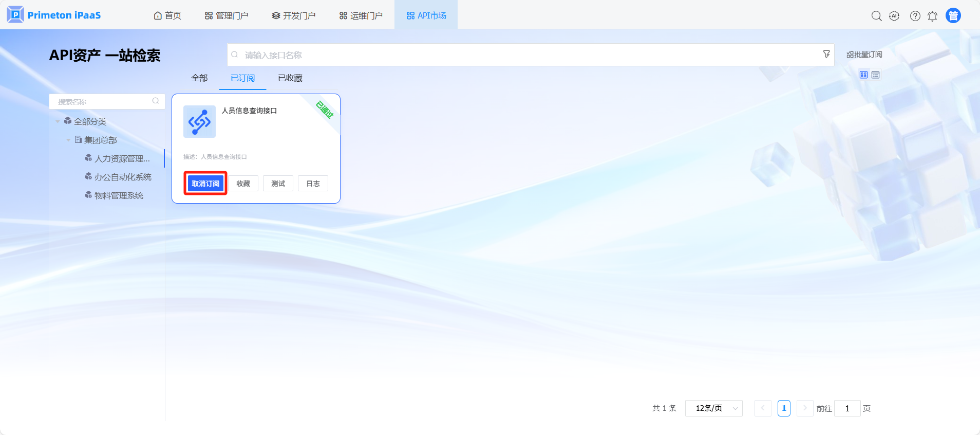The image size is (980, 435).
Task: Open the notifications bell icon
Action: [932, 16]
